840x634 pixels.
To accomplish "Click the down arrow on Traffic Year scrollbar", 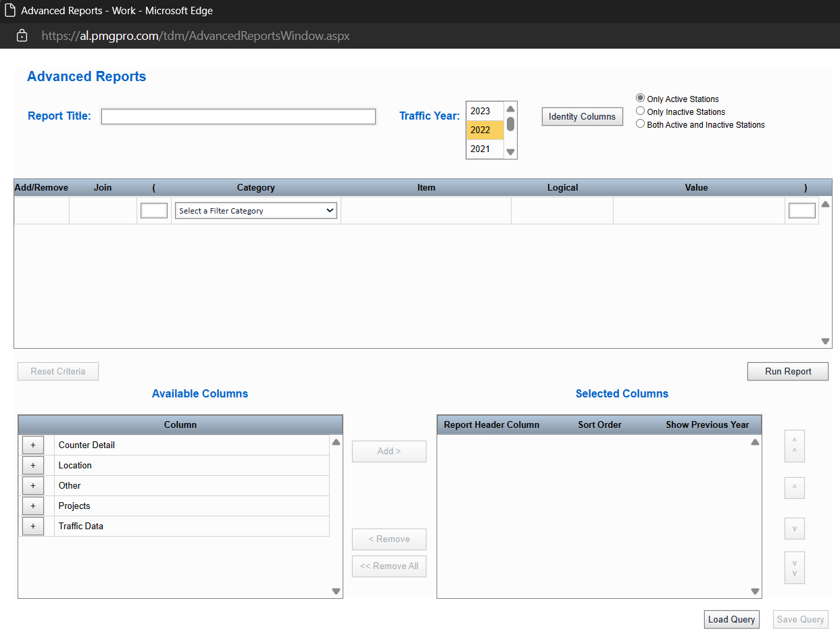I will click(510, 151).
